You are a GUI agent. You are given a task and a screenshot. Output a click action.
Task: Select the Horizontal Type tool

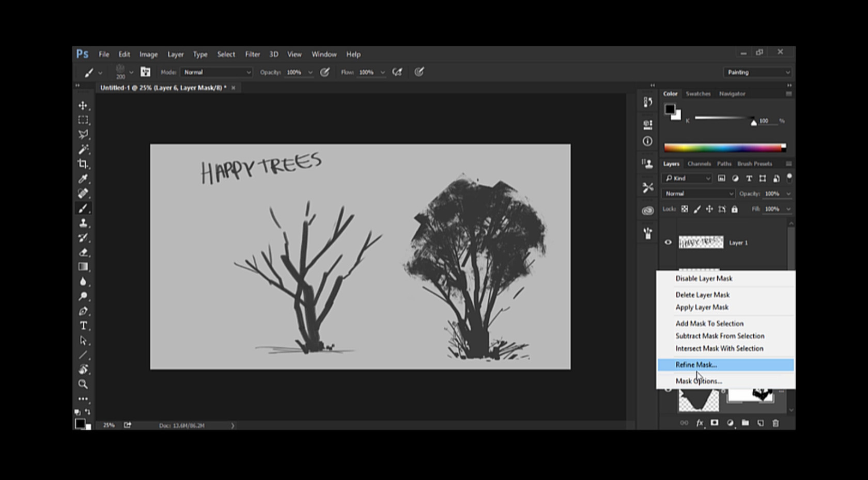pyautogui.click(x=83, y=326)
